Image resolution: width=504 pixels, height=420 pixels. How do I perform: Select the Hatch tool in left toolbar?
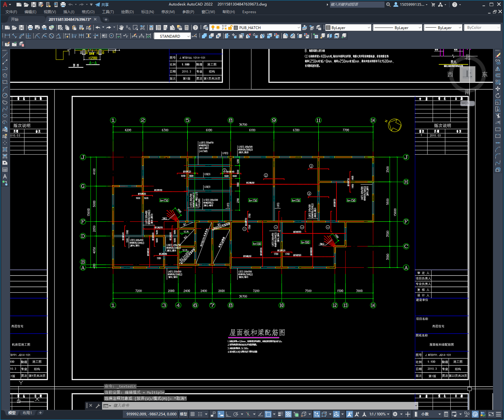pyautogui.click(x=5, y=149)
